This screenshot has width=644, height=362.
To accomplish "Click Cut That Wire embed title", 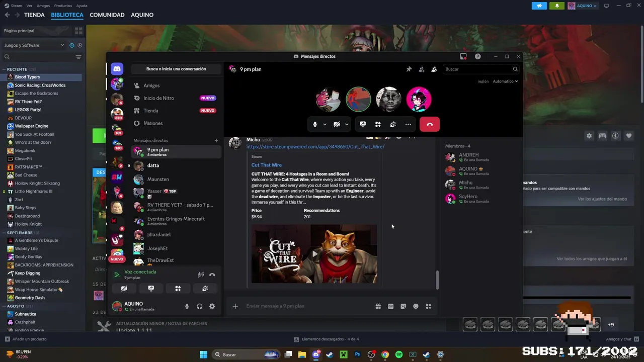I will 267,165.
